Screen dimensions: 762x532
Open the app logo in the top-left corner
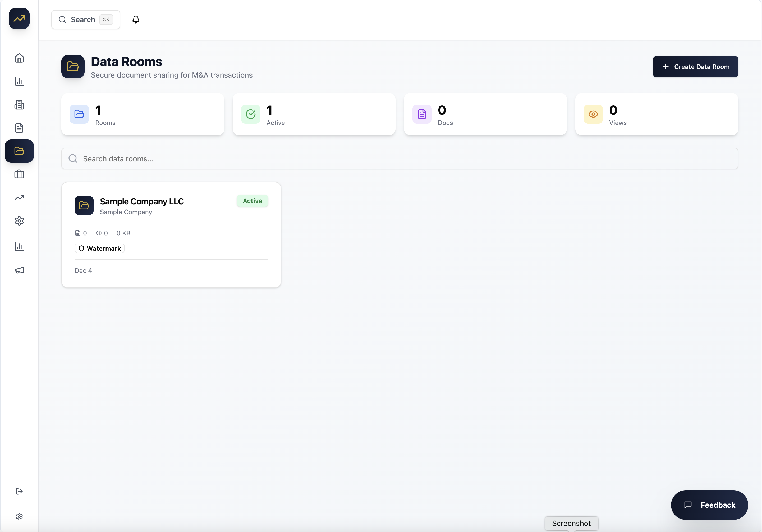[x=19, y=18]
